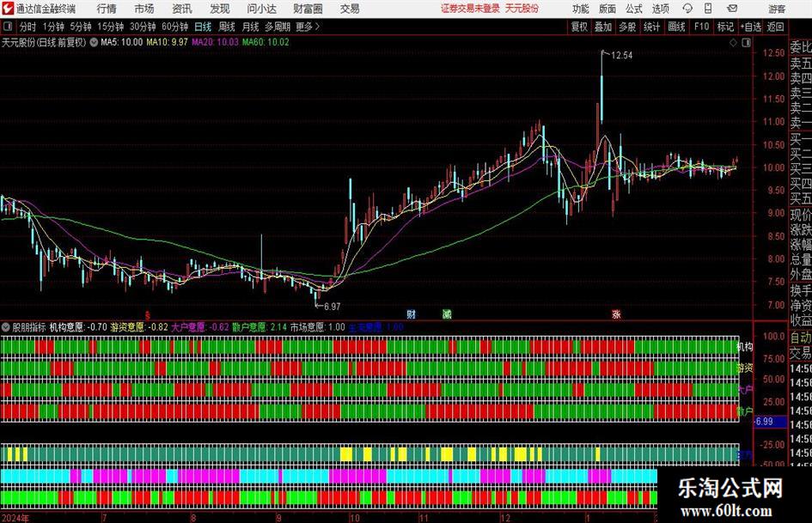Click the 市场意愿: 1.00 label
The image size is (812, 523).
coord(317,327)
